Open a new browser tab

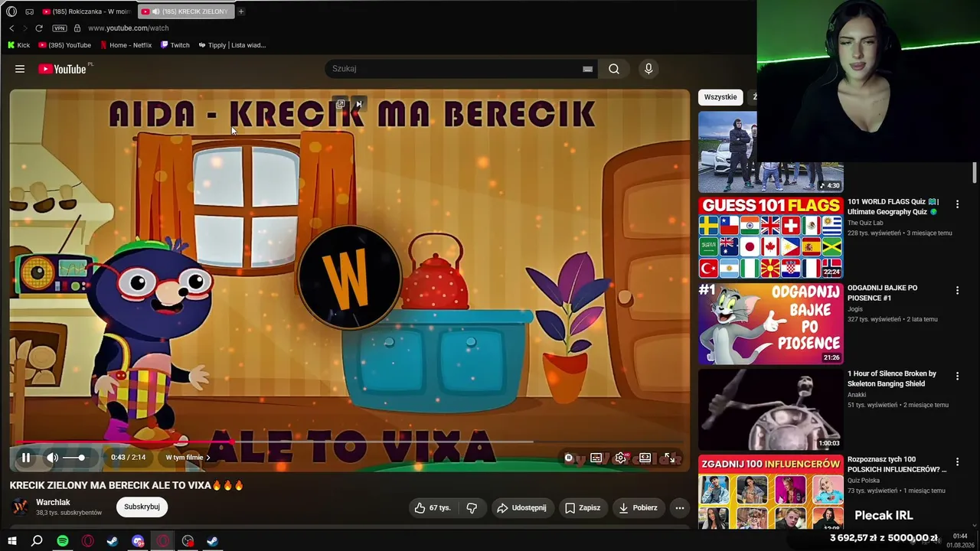pyautogui.click(x=240, y=11)
